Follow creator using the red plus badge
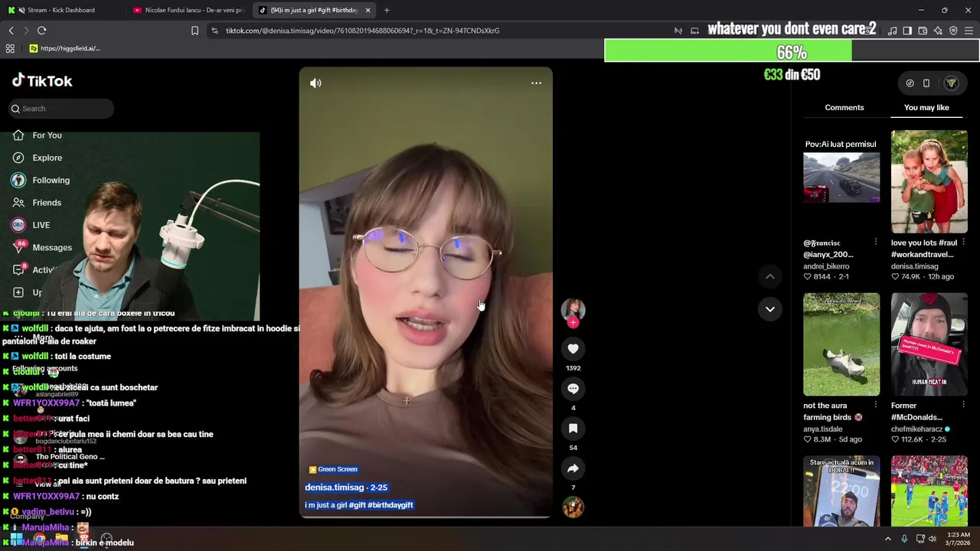This screenshot has height=551, width=980. tap(573, 323)
